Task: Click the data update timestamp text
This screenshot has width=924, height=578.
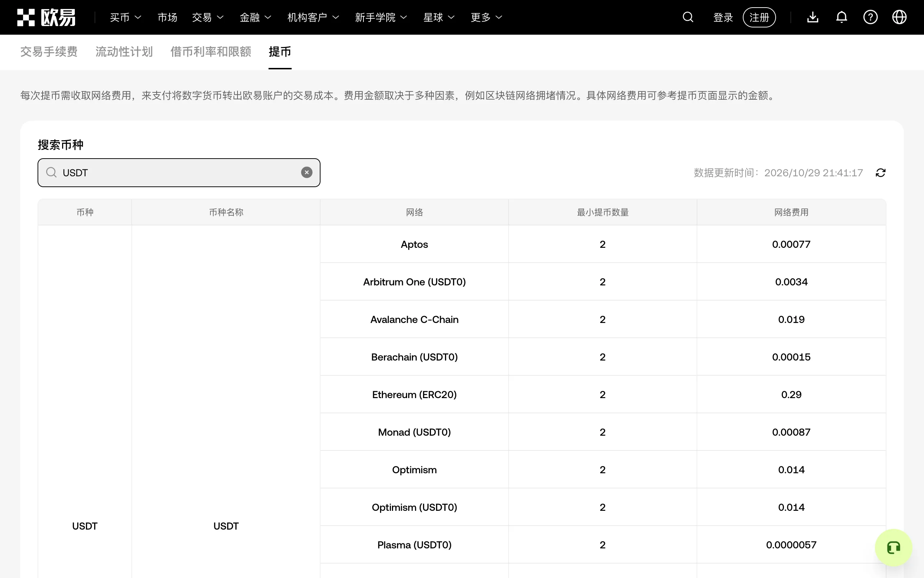Action: pos(778,173)
